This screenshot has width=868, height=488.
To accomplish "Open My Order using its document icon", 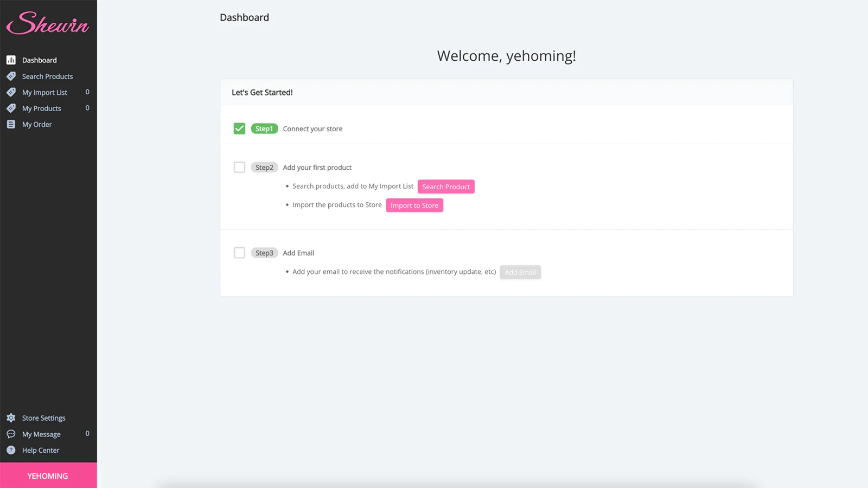I will click(11, 124).
